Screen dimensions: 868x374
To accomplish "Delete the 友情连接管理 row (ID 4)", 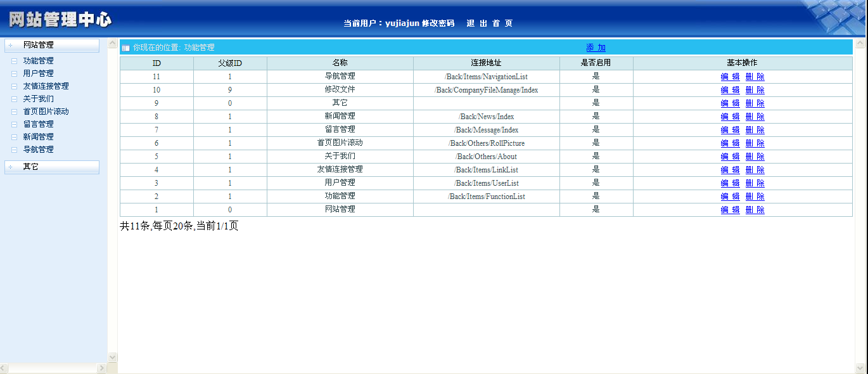I will point(755,170).
